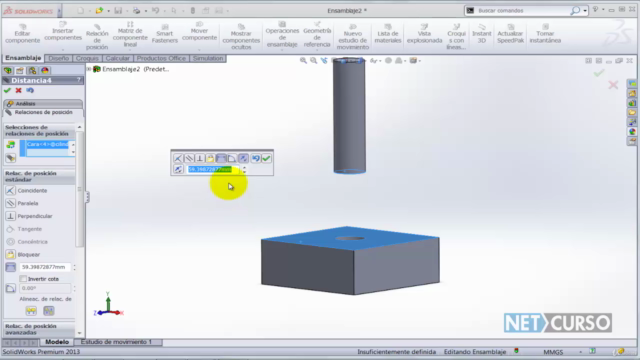Open Operaciones de ensamblaje
Viewport: 640px width, 360px height.
(x=282, y=35)
